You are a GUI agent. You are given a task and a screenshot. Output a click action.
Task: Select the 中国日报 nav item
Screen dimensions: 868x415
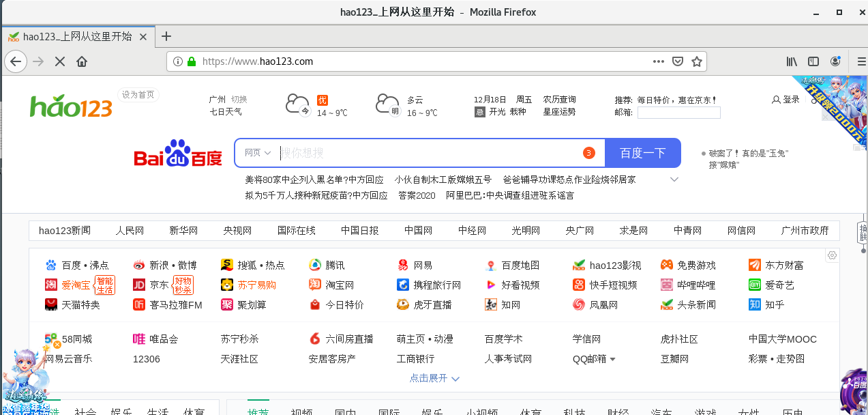click(360, 231)
